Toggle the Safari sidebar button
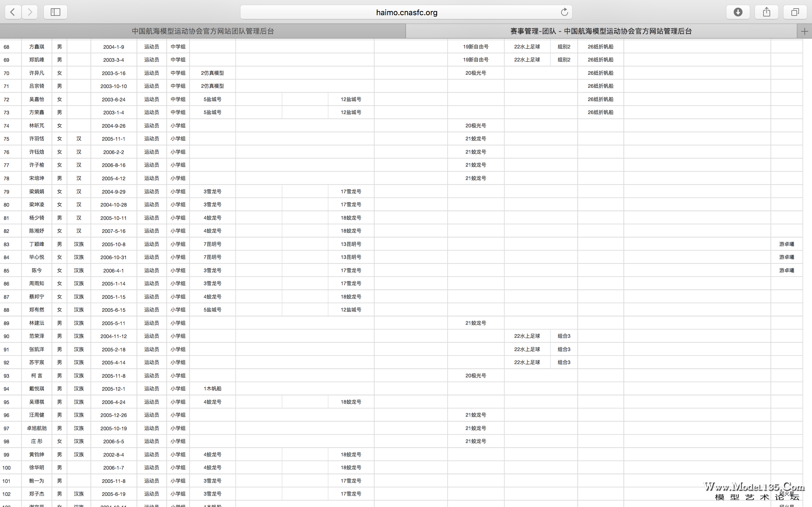 [56, 12]
